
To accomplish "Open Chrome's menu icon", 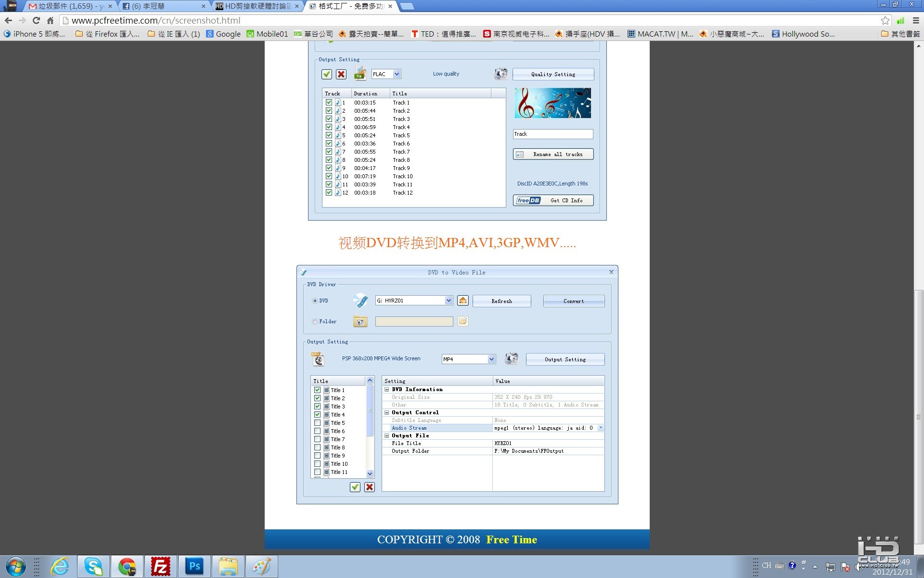I will (x=916, y=20).
